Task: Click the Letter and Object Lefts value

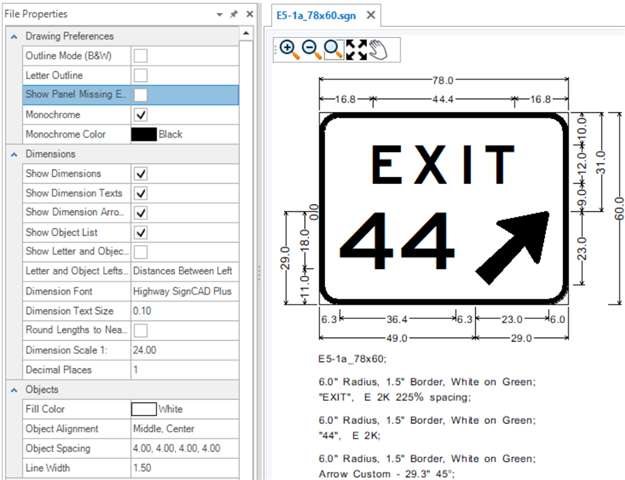Action: 184,271
